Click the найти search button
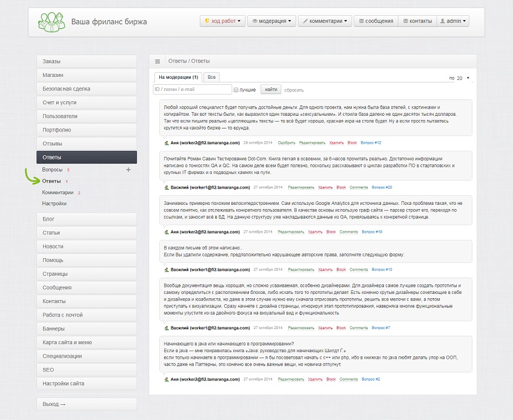The height and width of the screenshot is (420, 513). (271, 89)
